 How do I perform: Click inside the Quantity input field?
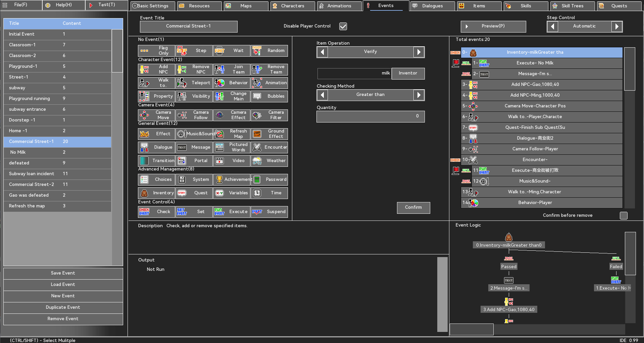[x=370, y=116]
